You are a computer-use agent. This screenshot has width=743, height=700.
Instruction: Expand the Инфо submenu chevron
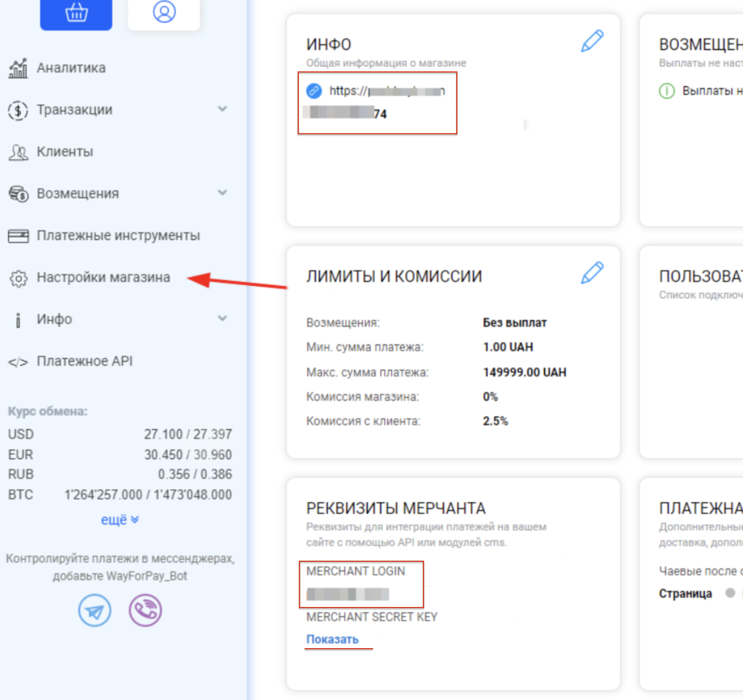click(223, 318)
